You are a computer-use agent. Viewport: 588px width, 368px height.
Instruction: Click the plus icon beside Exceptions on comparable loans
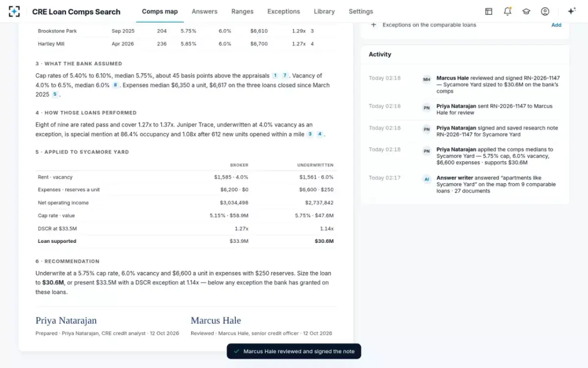(x=373, y=25)
